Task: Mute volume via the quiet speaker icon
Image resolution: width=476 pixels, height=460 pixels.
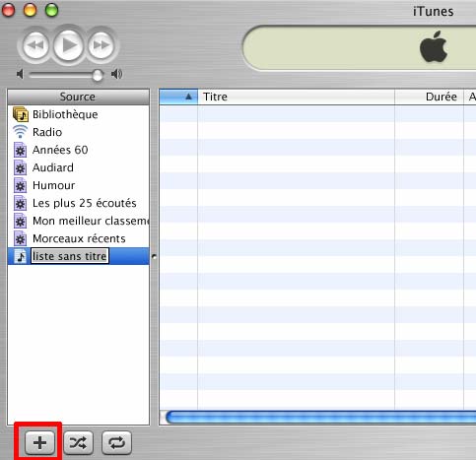Action: tap(20, 74)
